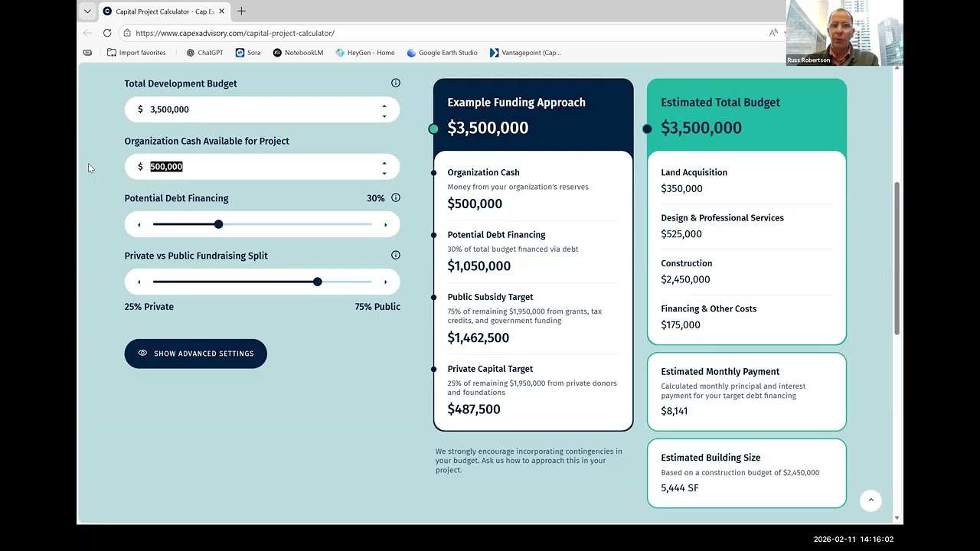980x551 pixels.
Task: Click the Russ Robertson webcam thumbnail
Action: coord(844,33)
